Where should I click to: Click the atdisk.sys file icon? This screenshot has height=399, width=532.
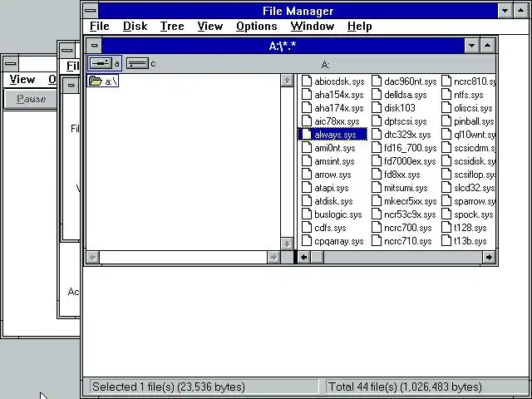[x=307, y=201]
